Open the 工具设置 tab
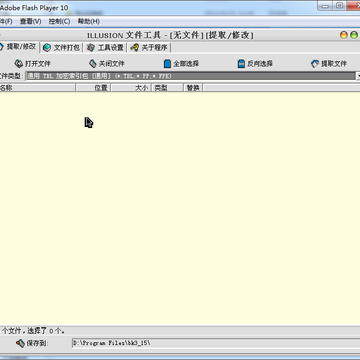Screen dimensions: 360x360 coord(105,48)
